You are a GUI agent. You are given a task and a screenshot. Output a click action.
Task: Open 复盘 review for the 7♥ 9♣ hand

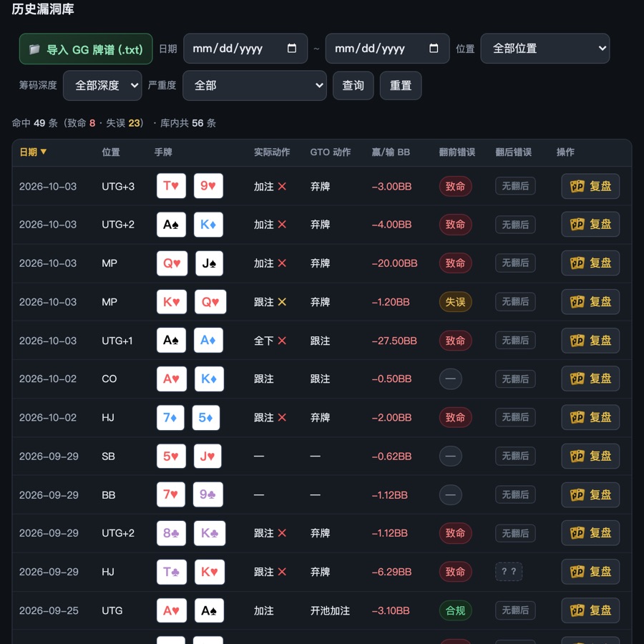[x=590, y=495]
